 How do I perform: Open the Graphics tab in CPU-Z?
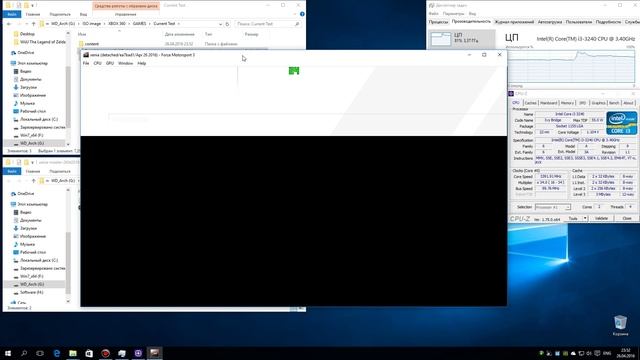point(598,103)
